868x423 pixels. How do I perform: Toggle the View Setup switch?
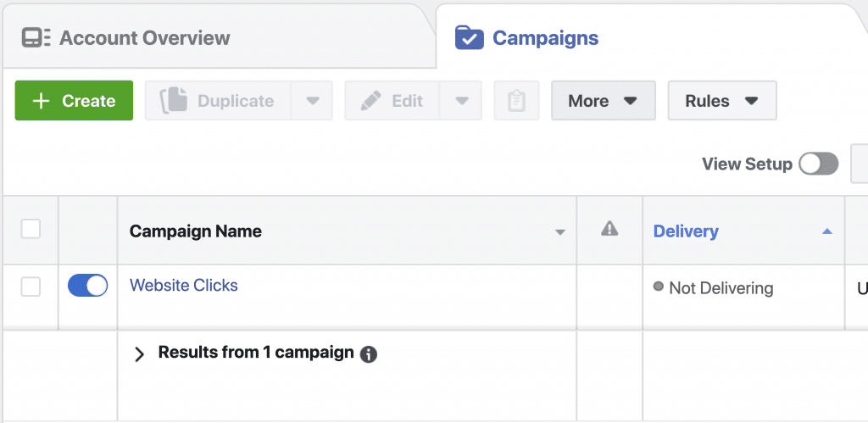(818, 164)
